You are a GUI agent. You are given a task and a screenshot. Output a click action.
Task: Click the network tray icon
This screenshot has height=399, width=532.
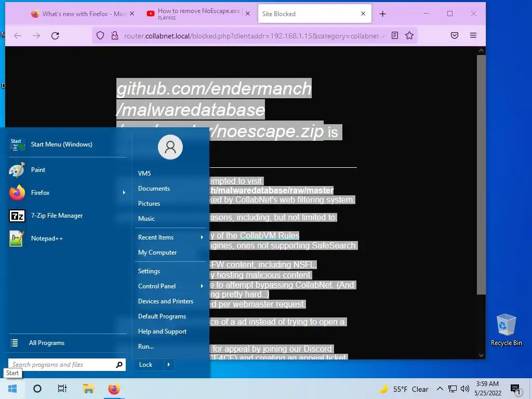[x=453, y=389]
